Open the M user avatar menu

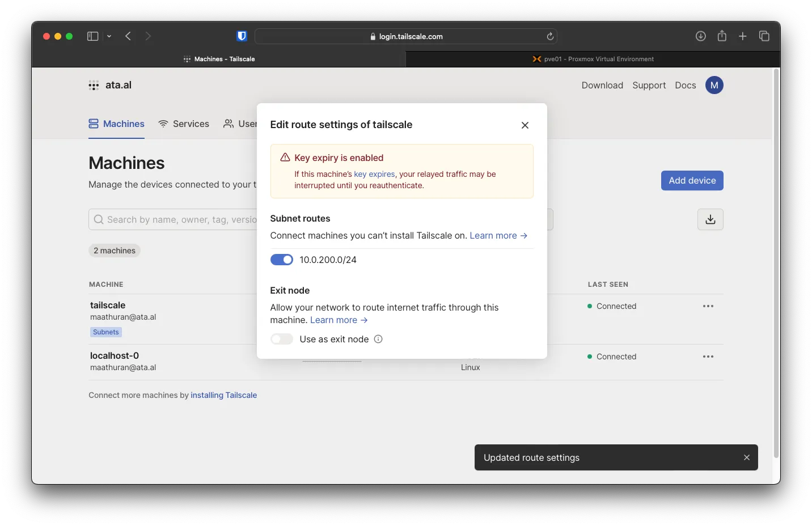click(714, 85)
